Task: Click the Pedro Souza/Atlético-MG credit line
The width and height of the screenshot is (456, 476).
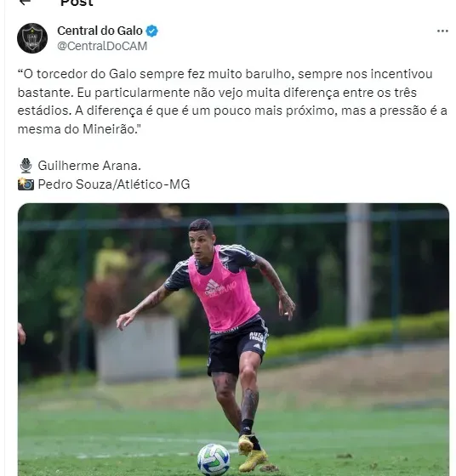Action: pyautogui.click(x=114, y=184)
